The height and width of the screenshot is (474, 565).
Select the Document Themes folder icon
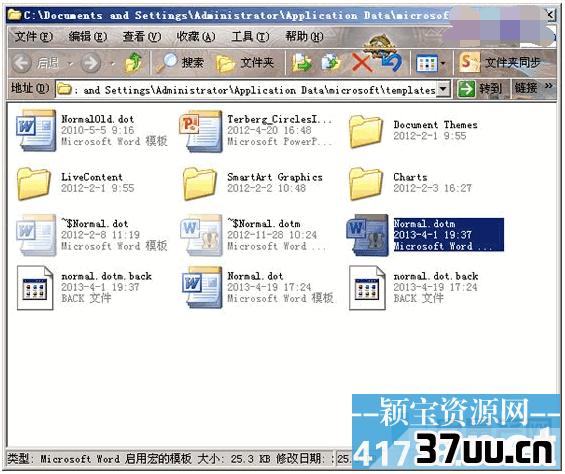pos(366,131)
